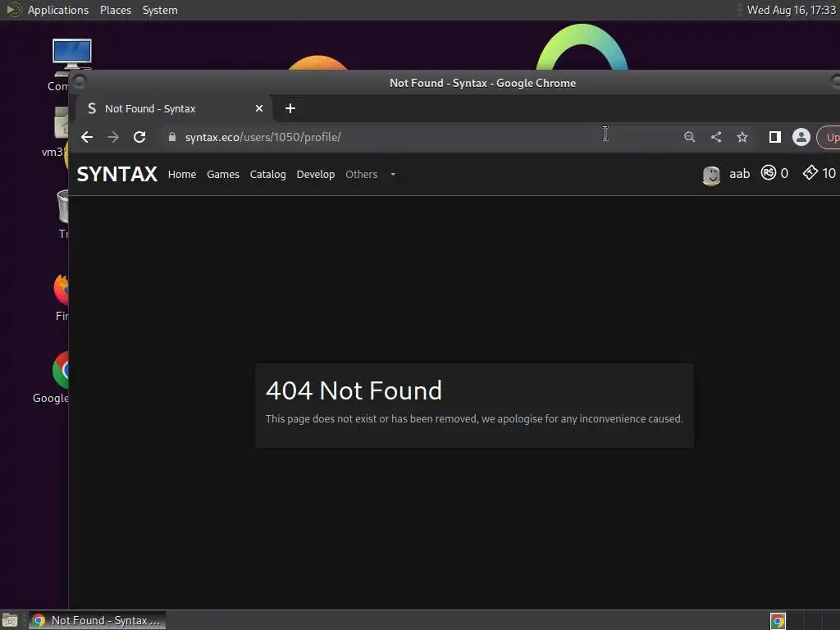Screen dimensions: 840x630
Task: Open Games page in Syntax navbar
Action: [223, 175]
